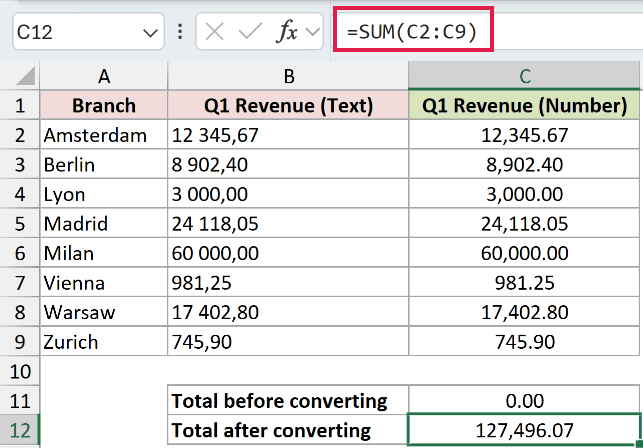The width and height of the screenshot is (643, 448).
Task: Select row 12 header
Action: [x=20, y=430]
